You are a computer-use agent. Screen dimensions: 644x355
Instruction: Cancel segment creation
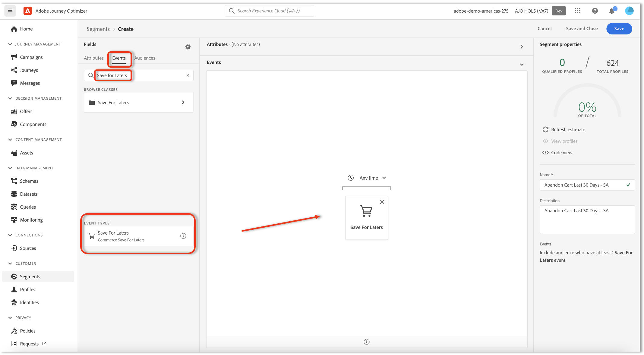pos(545,29)
